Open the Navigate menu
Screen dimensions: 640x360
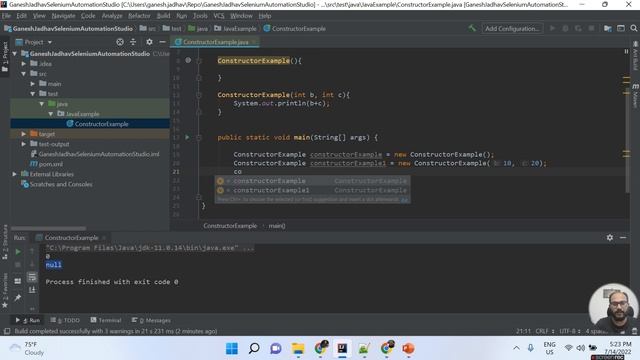63,16
